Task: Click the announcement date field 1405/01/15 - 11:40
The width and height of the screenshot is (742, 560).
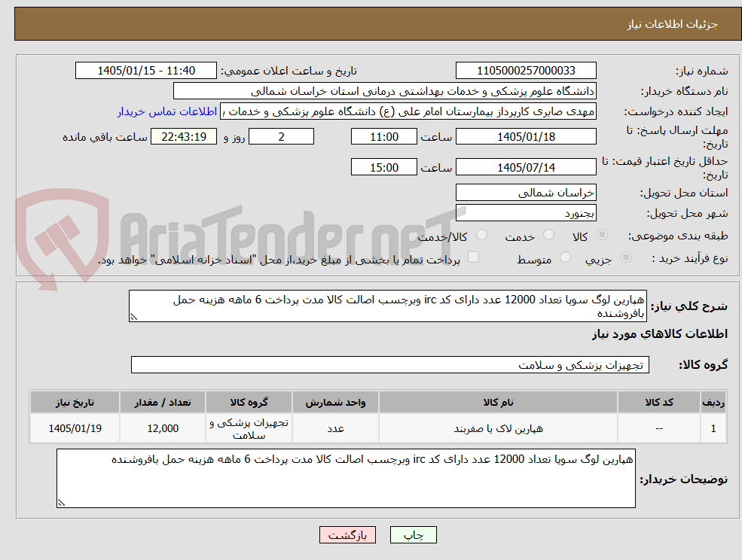Action: 145,71
